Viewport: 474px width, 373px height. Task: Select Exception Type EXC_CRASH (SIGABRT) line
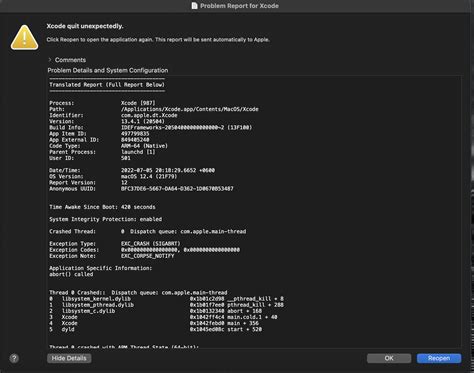tap(115, 244)
